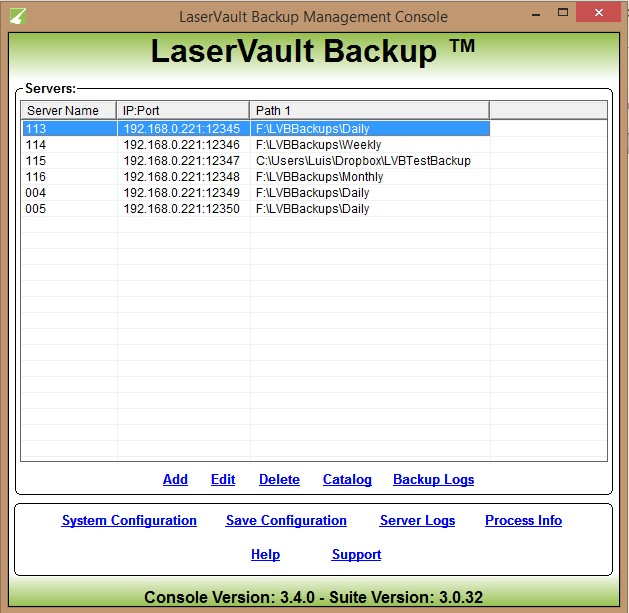Sort by the Path 1 column header
629x613 pixels.
[x=369, y=110]
